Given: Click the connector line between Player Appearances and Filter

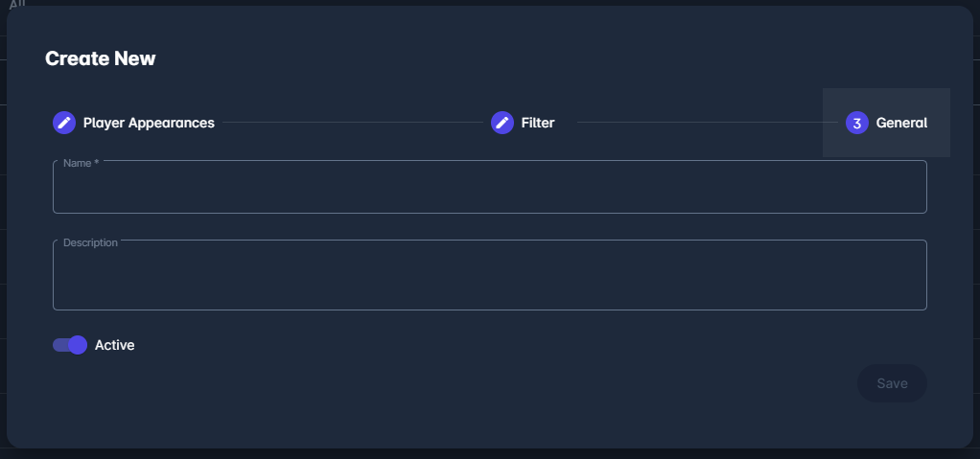Looking at the screenshot, I should coord(351,123).
